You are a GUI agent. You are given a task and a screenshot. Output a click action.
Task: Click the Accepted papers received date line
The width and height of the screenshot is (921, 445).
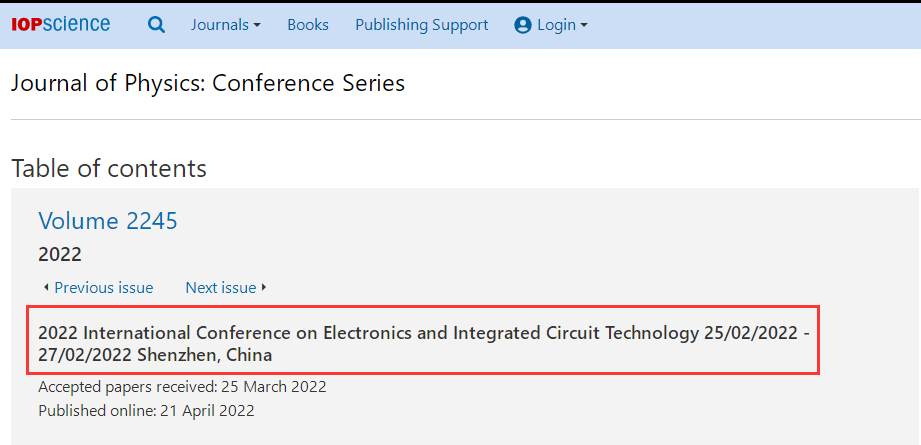click(x=183, y=387)
